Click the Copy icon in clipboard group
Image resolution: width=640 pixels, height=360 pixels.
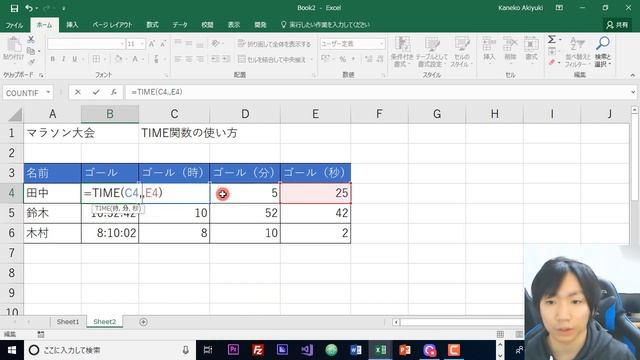point(31,51)
